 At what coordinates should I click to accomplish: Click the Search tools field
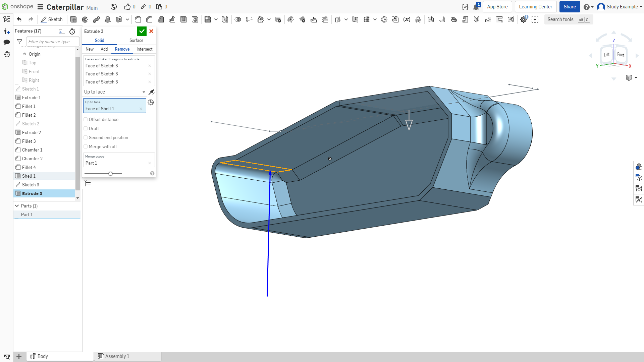569,19
